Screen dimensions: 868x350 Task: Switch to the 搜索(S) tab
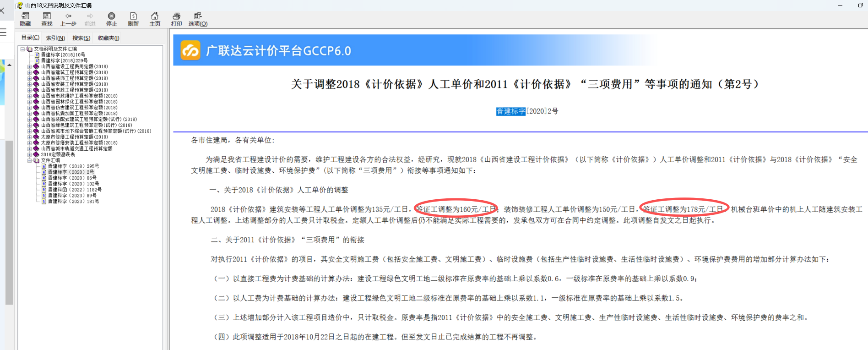[x=81, y=38]
